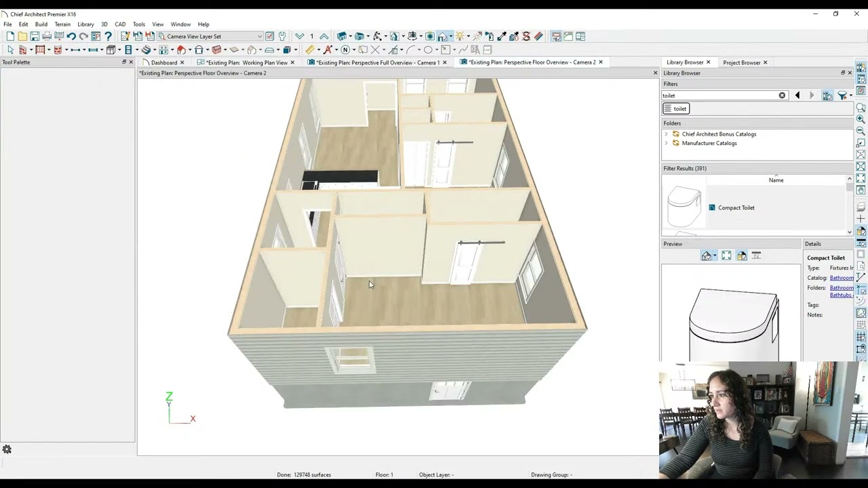Viewport: 868px width, 488px height.
Task: Open the Roof tool dropdown arrow
Action: pos(190,49)
